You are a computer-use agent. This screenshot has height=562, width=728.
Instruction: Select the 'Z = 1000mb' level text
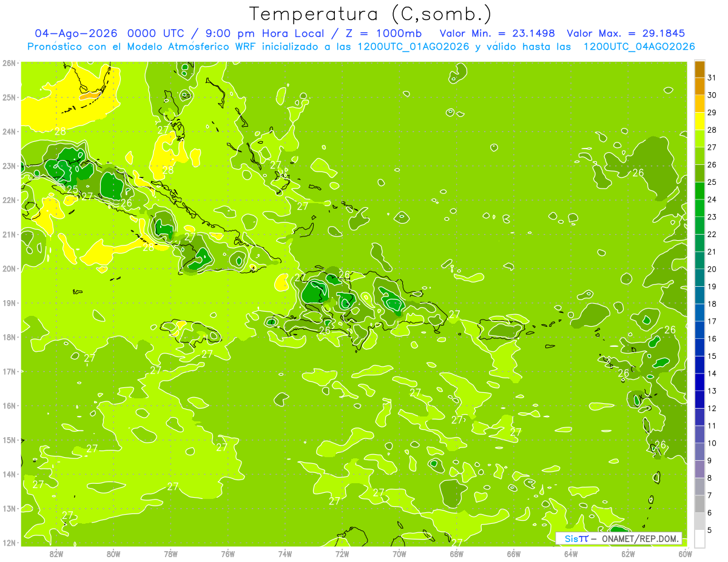384,33
